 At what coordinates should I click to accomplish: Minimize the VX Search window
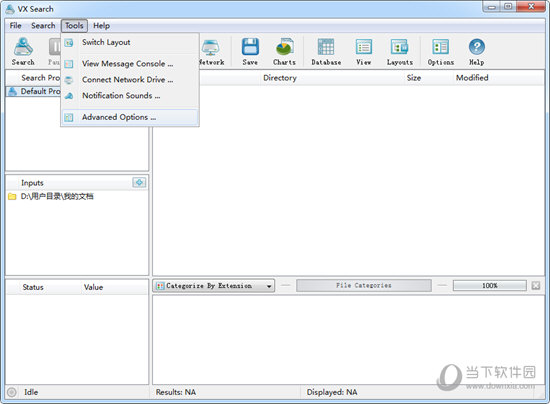pyautogui.click(x=492, y=7)
